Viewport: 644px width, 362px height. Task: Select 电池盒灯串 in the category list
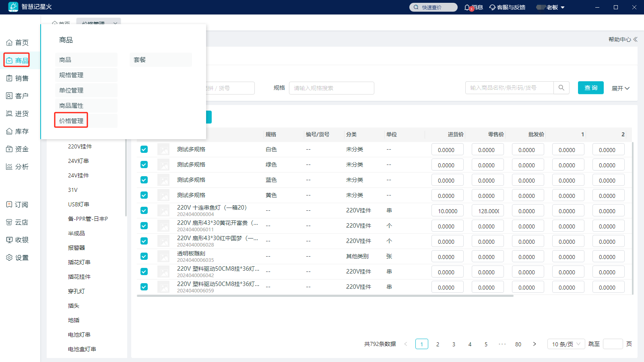(82, 349)
